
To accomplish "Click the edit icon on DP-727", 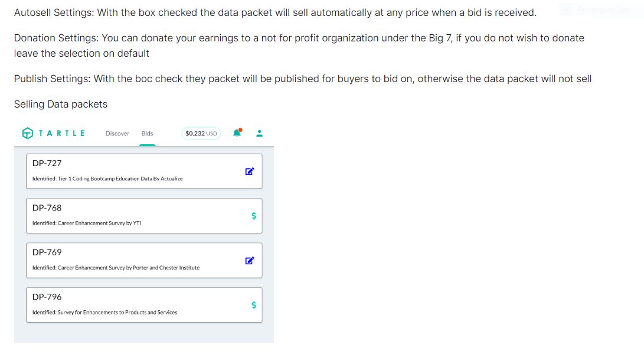I will click(x=250, y=171).
